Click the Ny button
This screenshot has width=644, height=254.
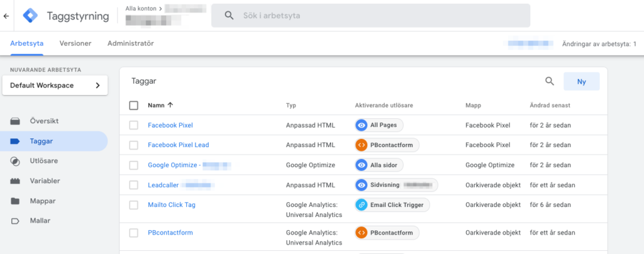(x=581, y=82)
